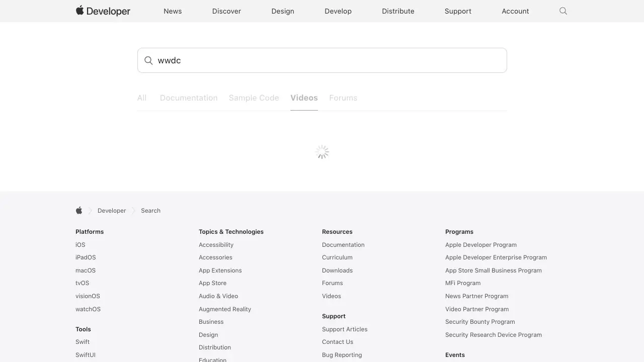The height and width of the screenshot is (362, 644).
Task: Open the iPadOS platform link
Action: pos(86,257)
